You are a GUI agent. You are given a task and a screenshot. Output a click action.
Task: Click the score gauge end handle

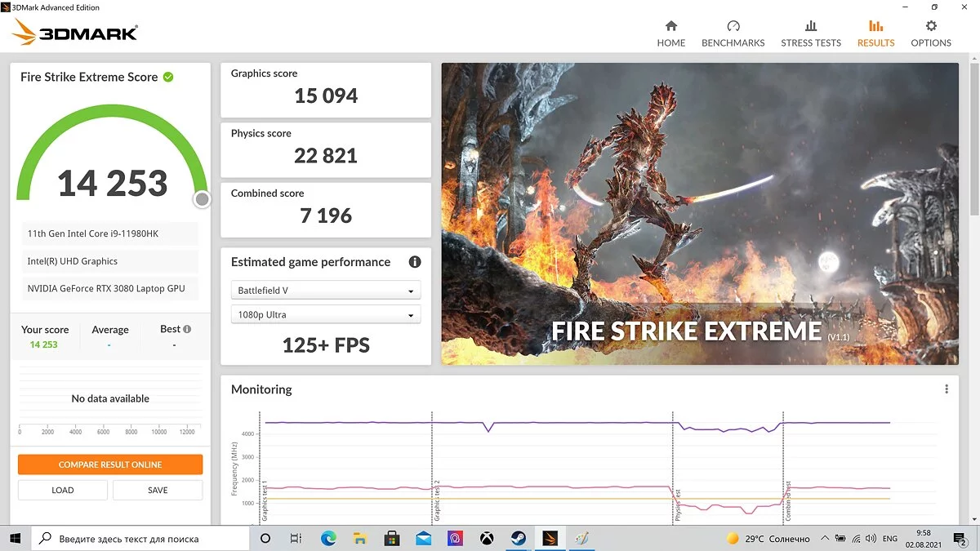pos(202,199)
